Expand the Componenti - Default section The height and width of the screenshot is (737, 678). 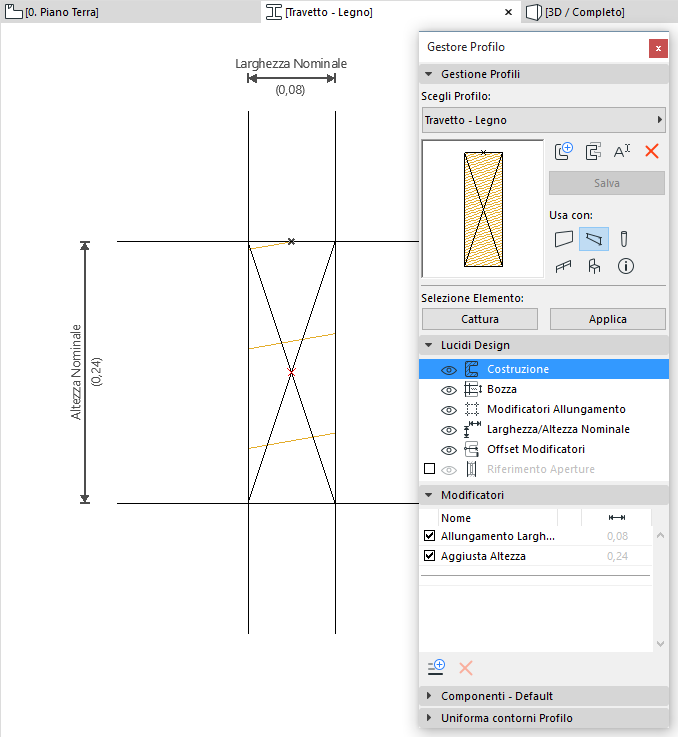pos(429,696)
